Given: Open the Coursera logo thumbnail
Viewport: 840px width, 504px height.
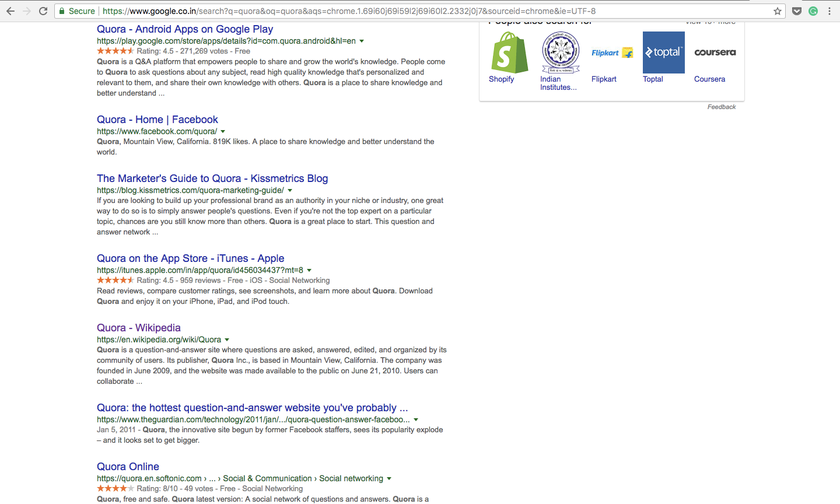Looking at the screenshot, I should pos(715,52).
